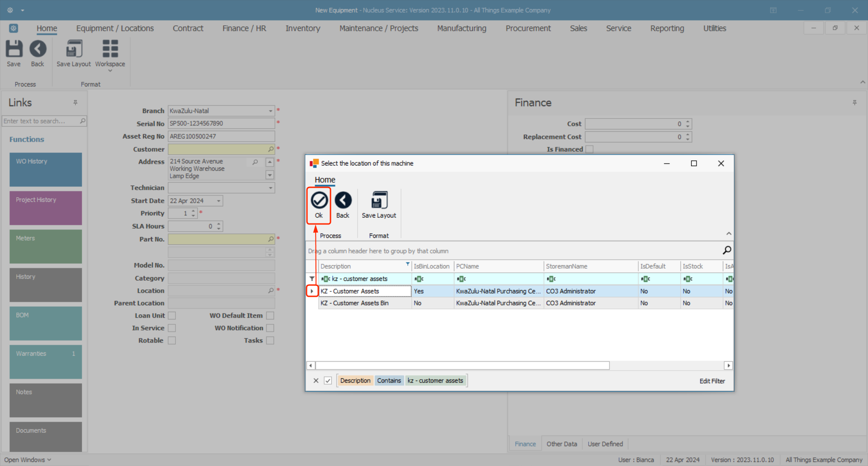The width and height of the screenshot is (868, 466).
Task: Click Save Layout icon in location dialog
Action: pyautogui.click(x=379, y=200)
